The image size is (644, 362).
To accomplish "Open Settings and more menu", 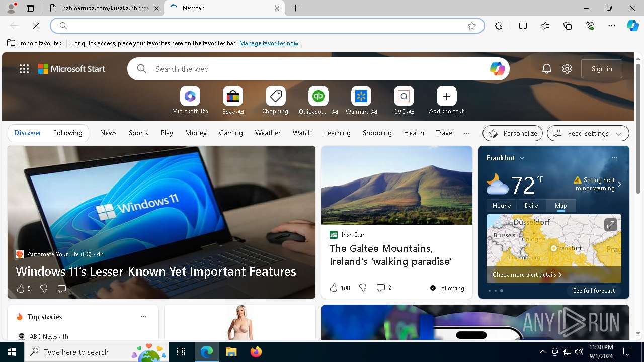I will 612,26.
